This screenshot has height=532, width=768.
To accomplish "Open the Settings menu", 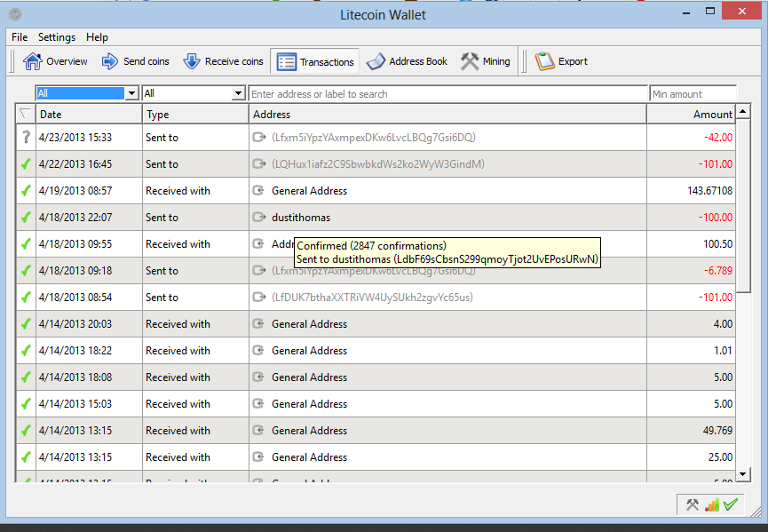I will [57, 37].
